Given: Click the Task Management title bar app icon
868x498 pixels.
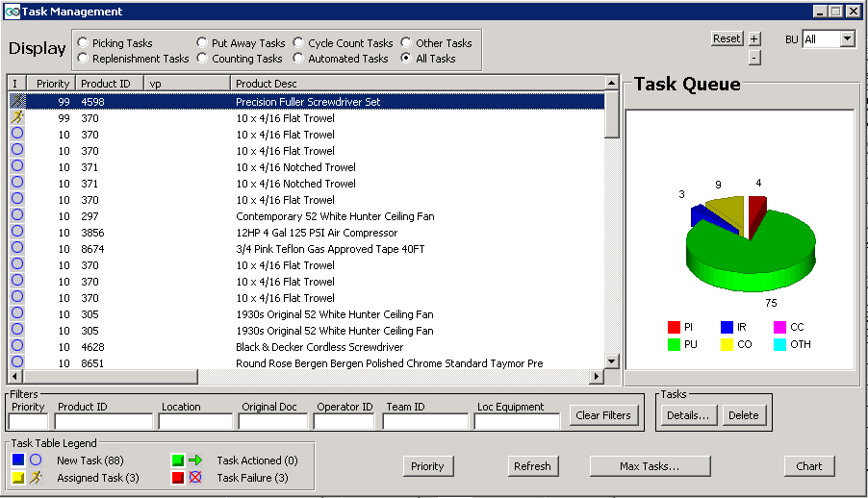Looking at the screenshot, I should [13, 12].
